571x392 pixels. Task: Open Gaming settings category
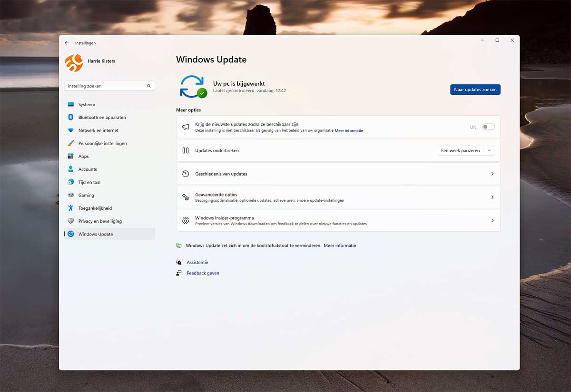coord(109,195)
